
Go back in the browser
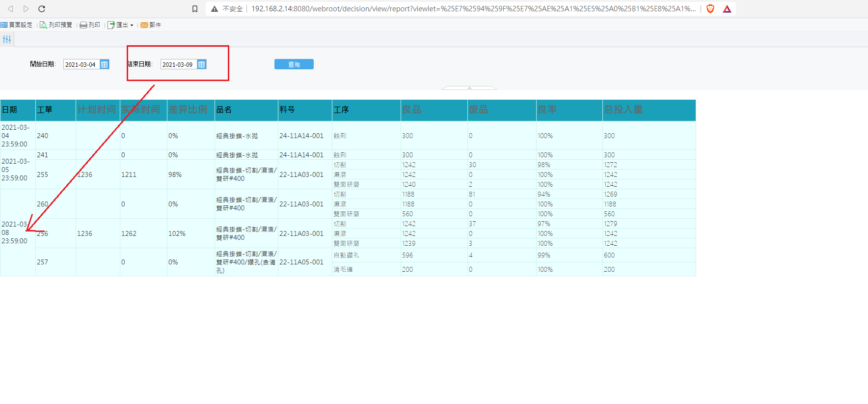click(10, 9)
